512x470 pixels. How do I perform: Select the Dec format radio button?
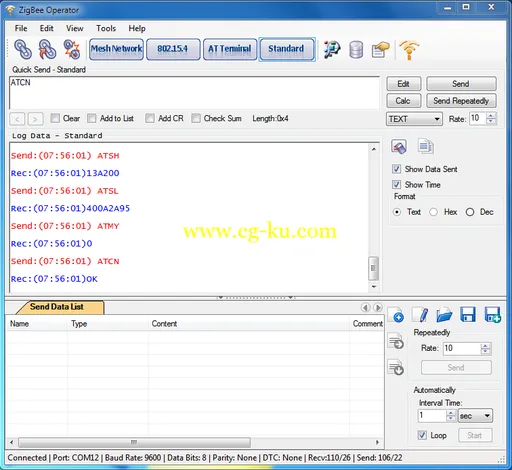point(470,212)
